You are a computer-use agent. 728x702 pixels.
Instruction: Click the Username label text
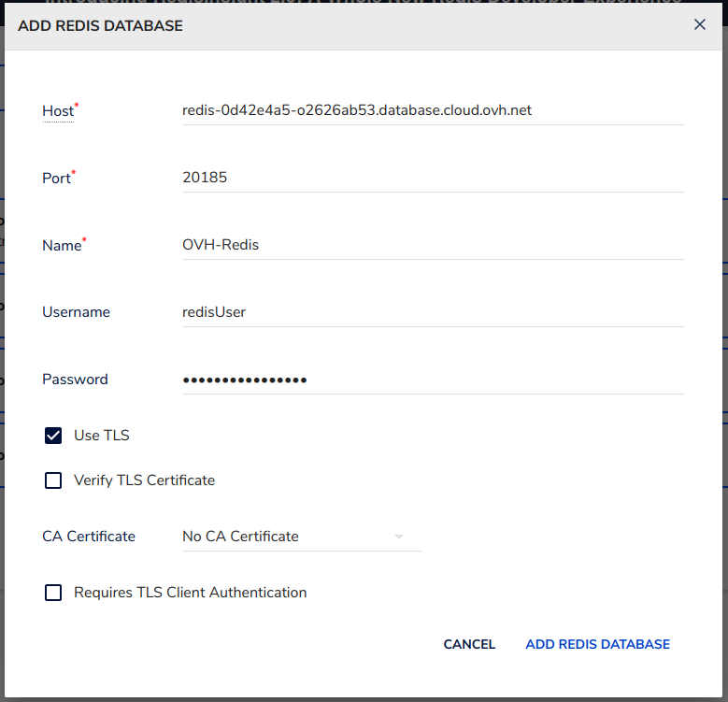[76, 312]
